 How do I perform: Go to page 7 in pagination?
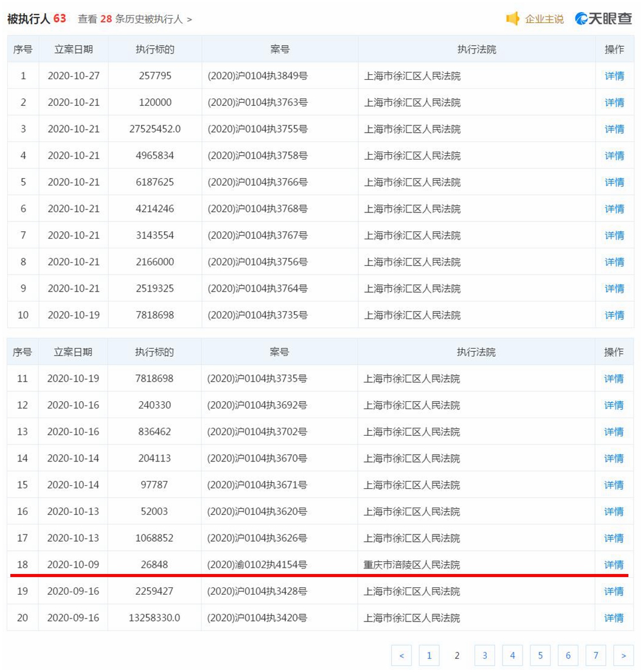click(596, 656)
